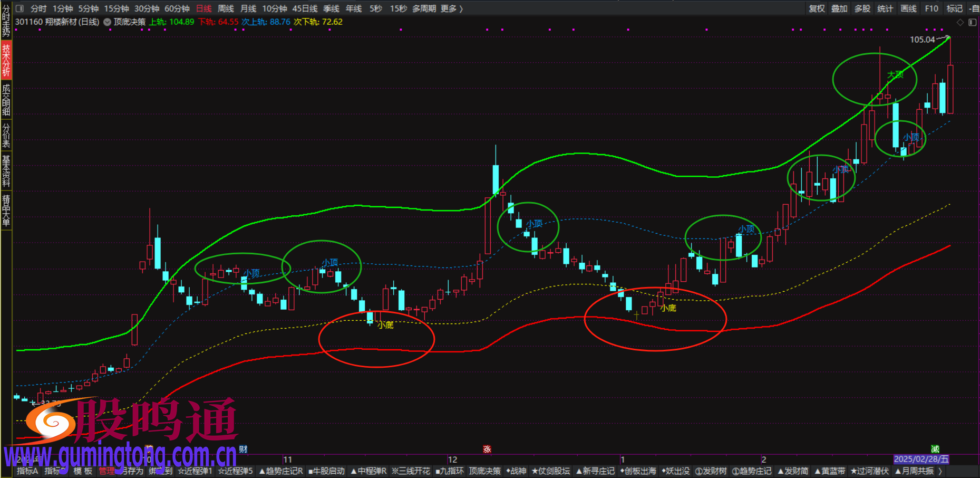Select the 60分钟 period tab
The image size is (980, 478).
177,8
